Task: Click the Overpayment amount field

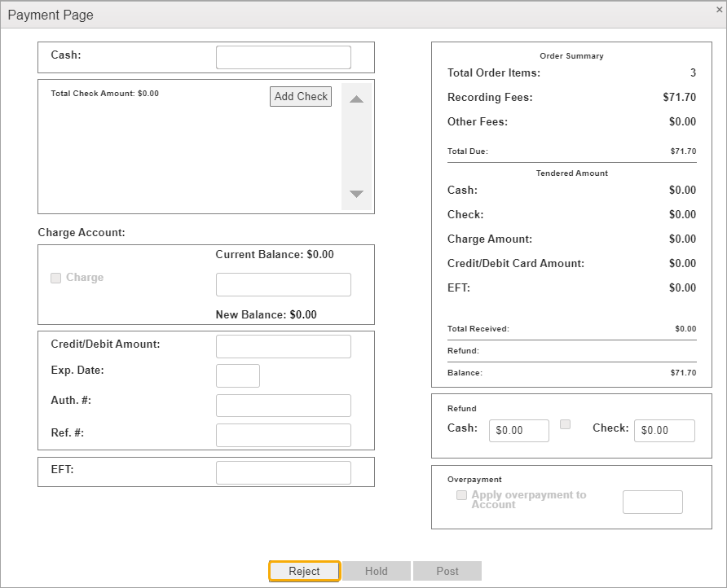Action: tap(652, 502)
